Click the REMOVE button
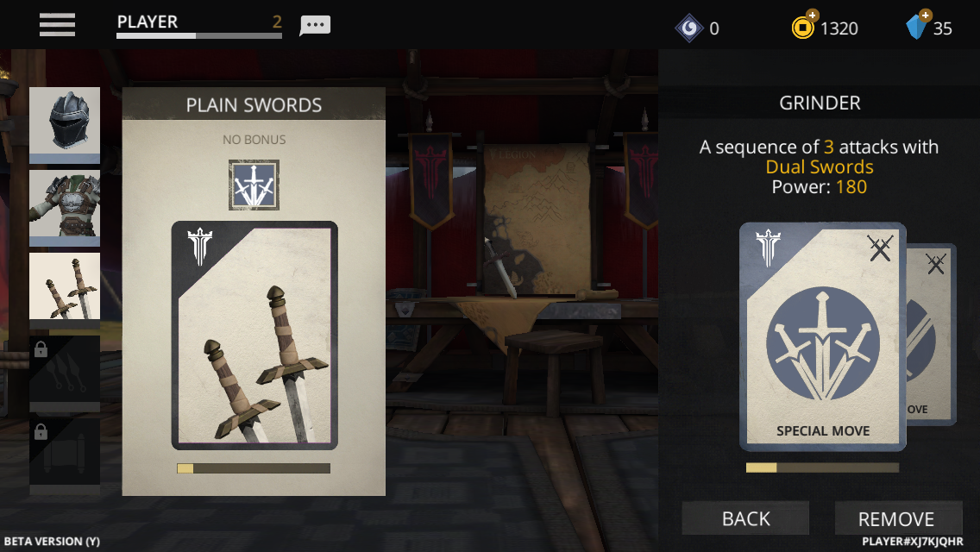Screen dimensions: 980x552 coord(897,518)
